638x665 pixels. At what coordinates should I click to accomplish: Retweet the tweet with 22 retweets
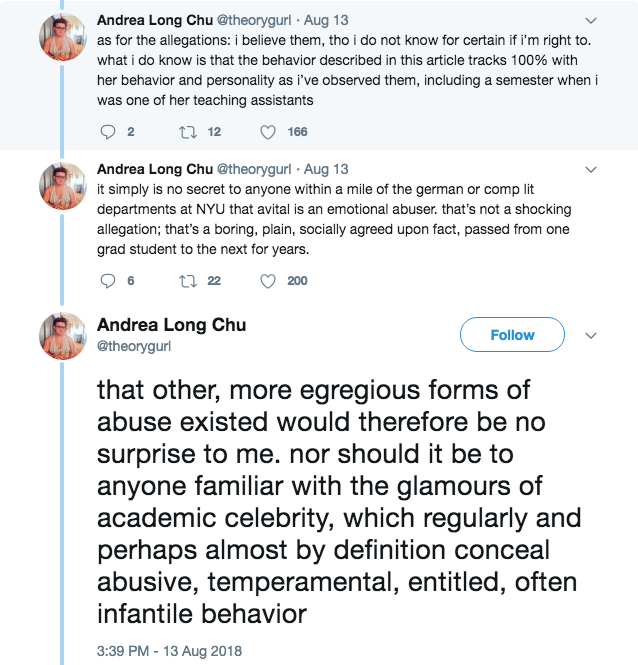189,281
